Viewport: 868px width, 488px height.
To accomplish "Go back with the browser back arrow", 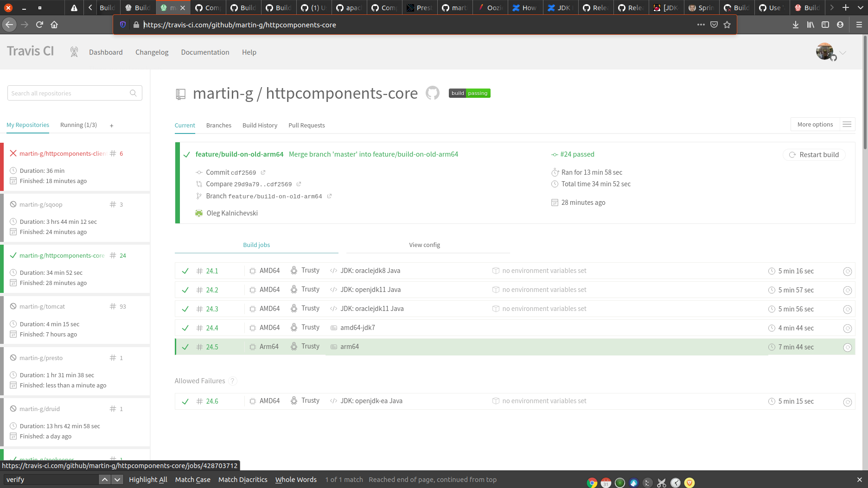I will coord(9,25).
